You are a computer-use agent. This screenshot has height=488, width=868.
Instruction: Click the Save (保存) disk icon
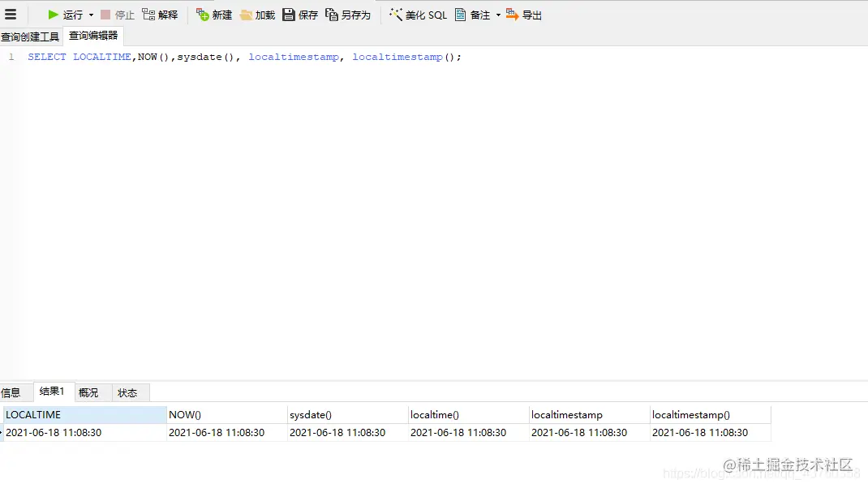tap(289, 15)
